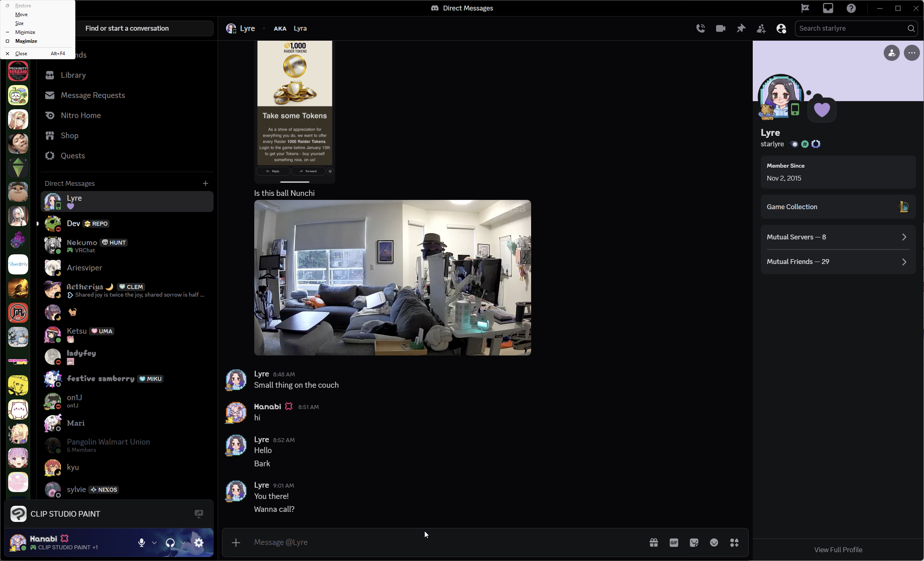Add friends to DM icon
924x561 pixels.
tap(761, 28)
